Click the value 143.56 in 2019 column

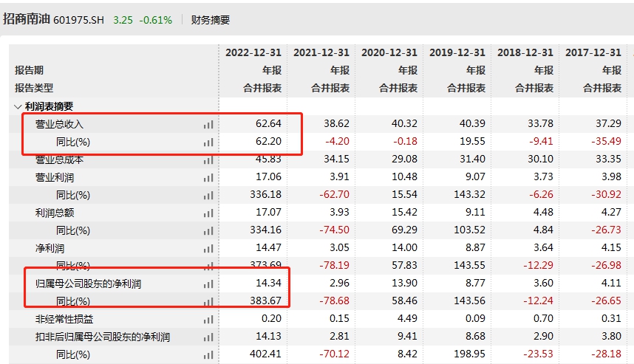click(x=469, y=301)
